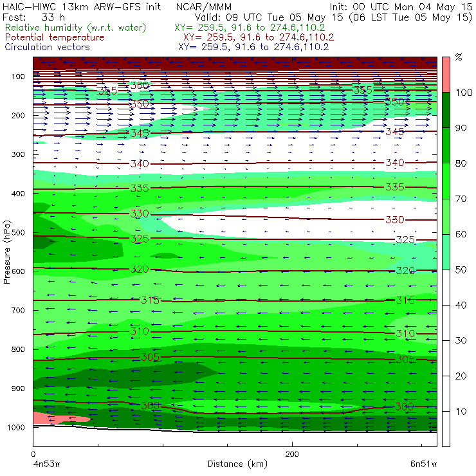Click the left '300' contour label
Viewport: 476px width, 476px height.
[x=150, y=406]
